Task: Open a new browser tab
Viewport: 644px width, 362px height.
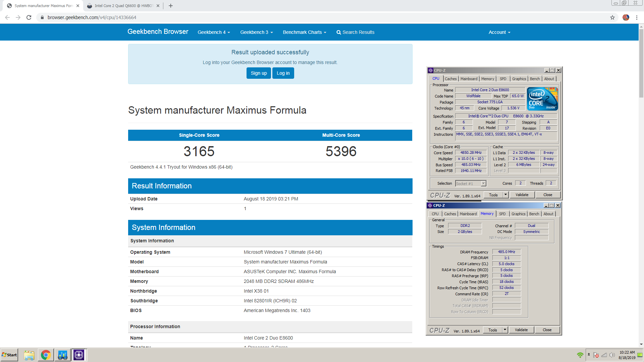Action: [x=171, y=6]
